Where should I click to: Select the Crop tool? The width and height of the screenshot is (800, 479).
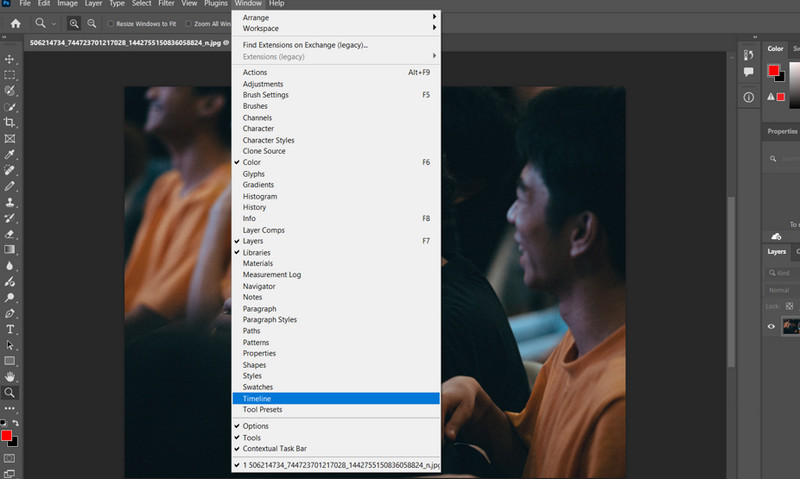pyautogui.click(x=9, y=122)
